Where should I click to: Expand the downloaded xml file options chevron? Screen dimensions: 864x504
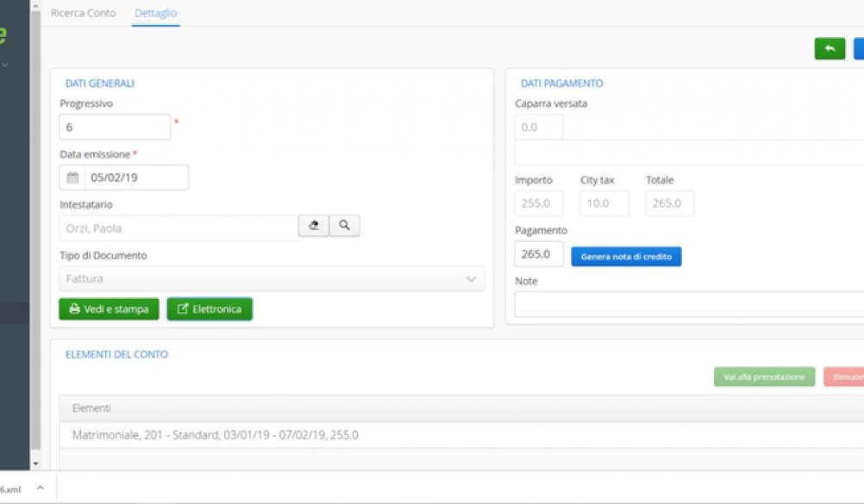point(40,488)
